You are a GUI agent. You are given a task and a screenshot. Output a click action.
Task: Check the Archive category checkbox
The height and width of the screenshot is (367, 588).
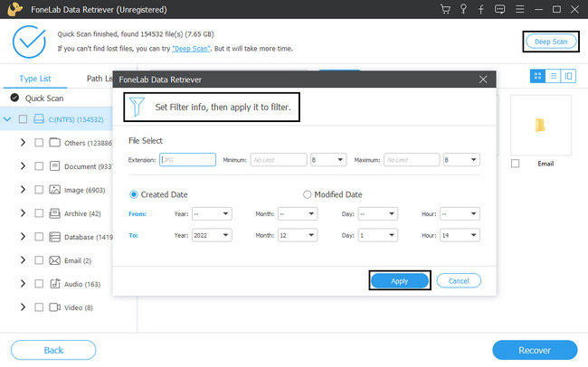39,213
